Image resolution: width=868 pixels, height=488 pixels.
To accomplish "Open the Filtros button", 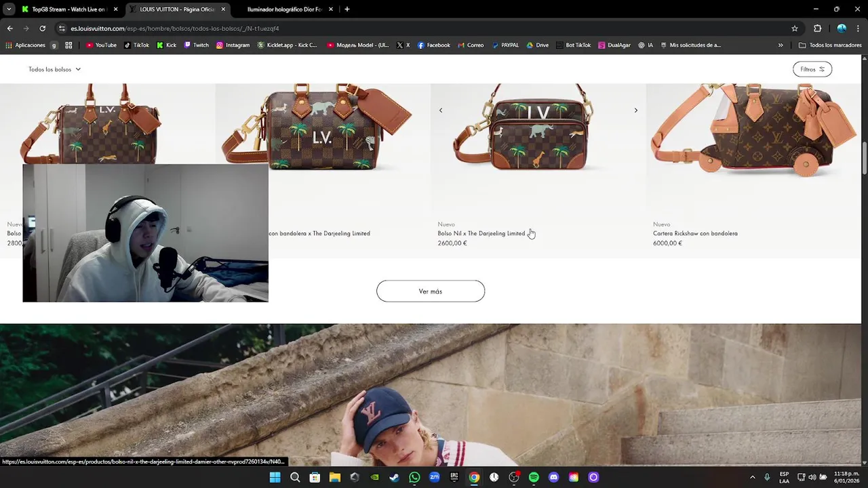I will (812, 69).
